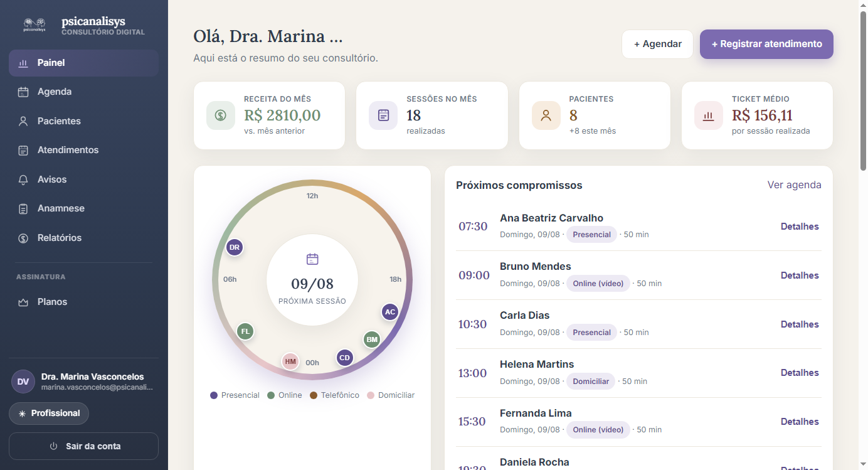Click the Sessões no Mês calendar icon
Viewport: 868px width, 470px height.
(383, 115)
